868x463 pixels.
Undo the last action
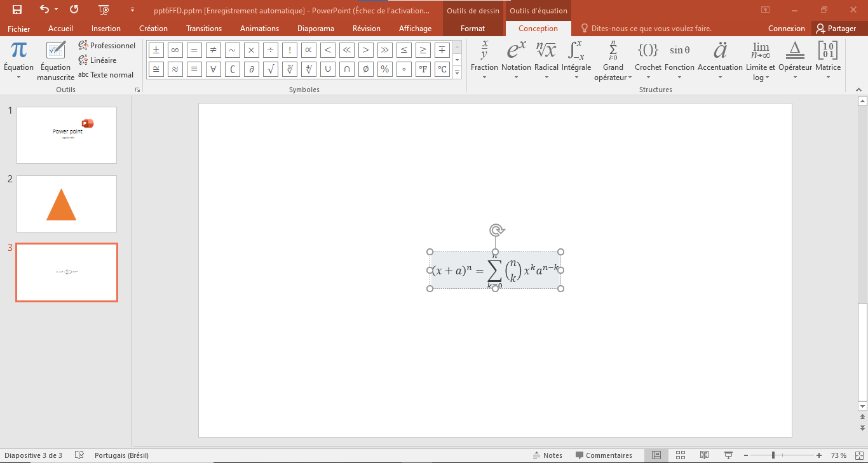click(x=44, y=10)
